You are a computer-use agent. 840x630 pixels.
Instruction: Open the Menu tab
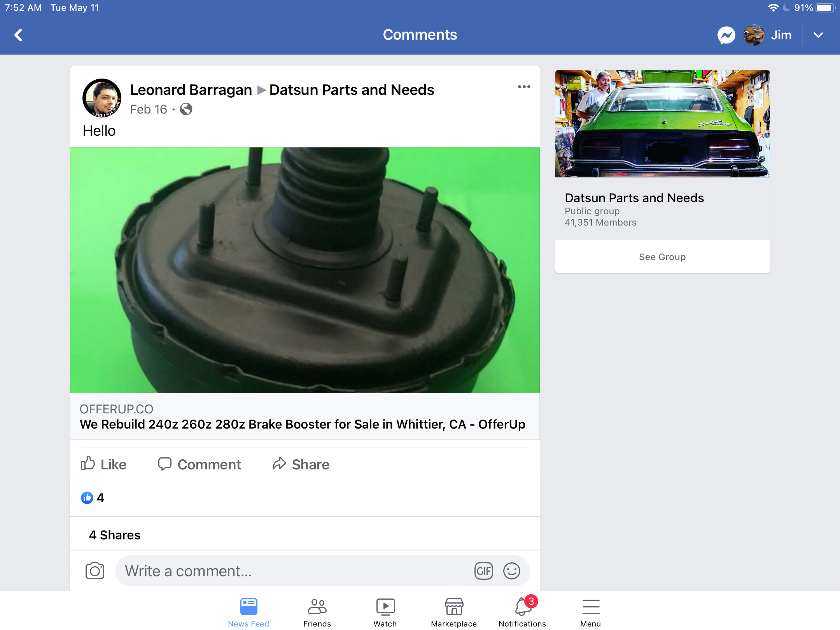(590, 612)
